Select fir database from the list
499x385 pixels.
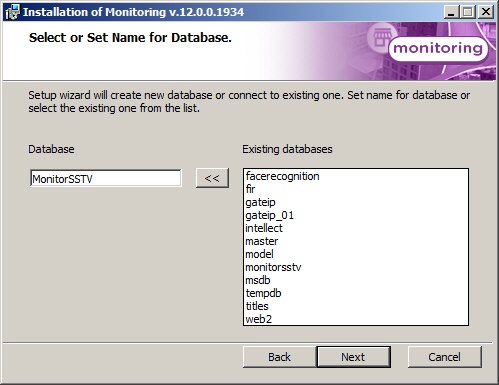point(250,189)
